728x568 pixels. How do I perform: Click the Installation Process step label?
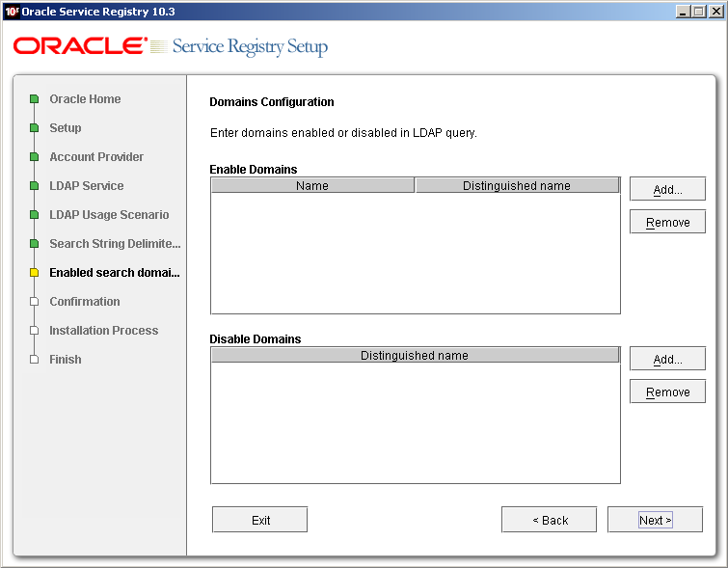[104, 330]
